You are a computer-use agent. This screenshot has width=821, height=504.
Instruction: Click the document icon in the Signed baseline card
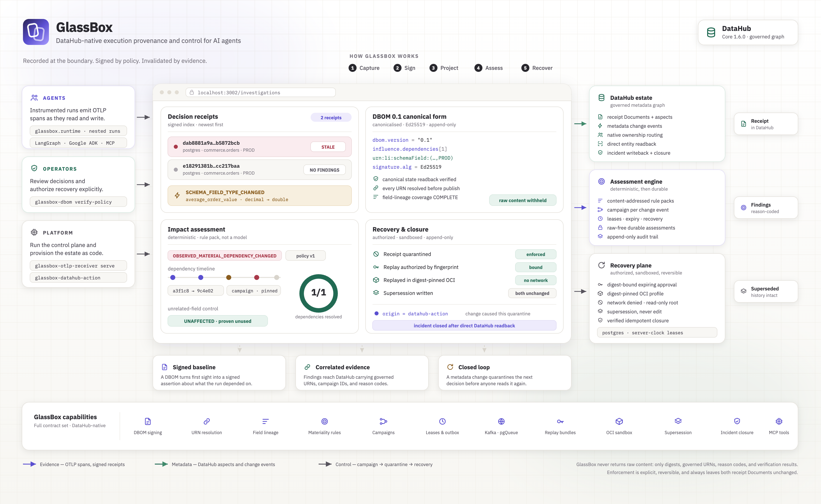pos(165,367)
